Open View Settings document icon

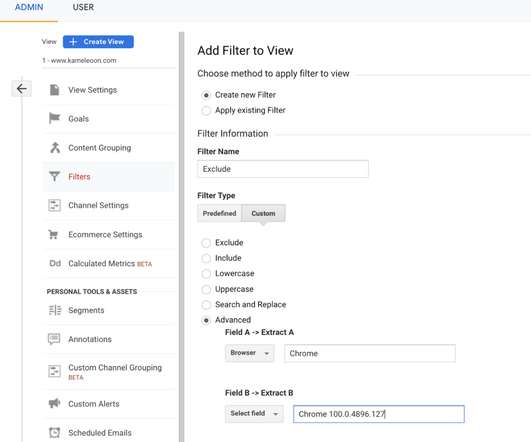(55, 90)
